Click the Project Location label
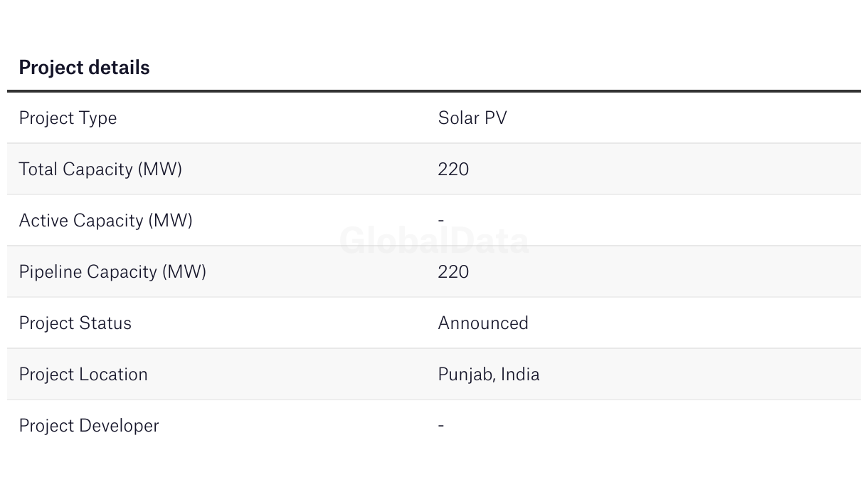 click(83, 375)
